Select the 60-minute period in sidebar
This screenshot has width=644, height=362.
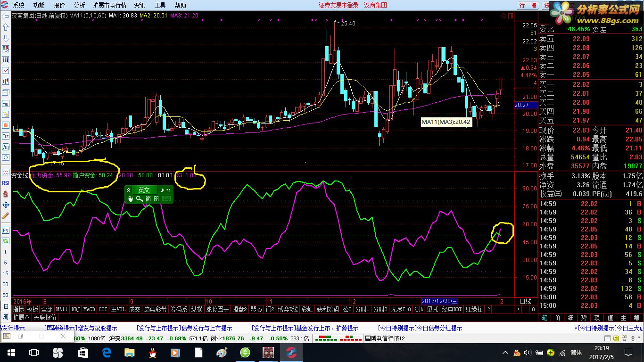coord(6,295)
